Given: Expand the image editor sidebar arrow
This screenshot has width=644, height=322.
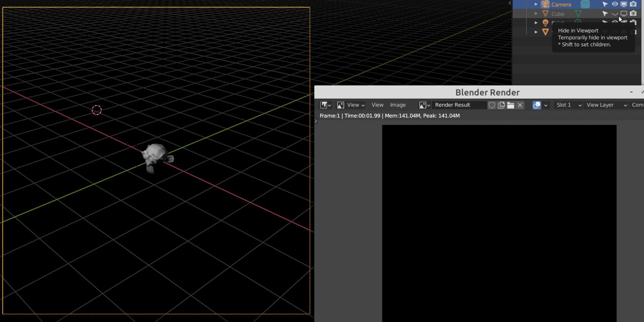Looking at the screenshot, I should (316, 121).
